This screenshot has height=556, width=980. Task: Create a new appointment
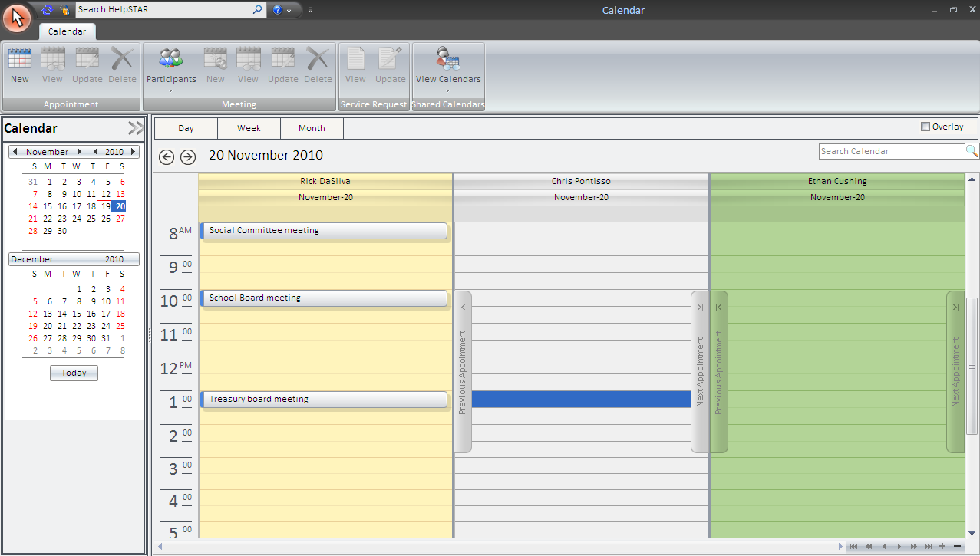(18, 65)
